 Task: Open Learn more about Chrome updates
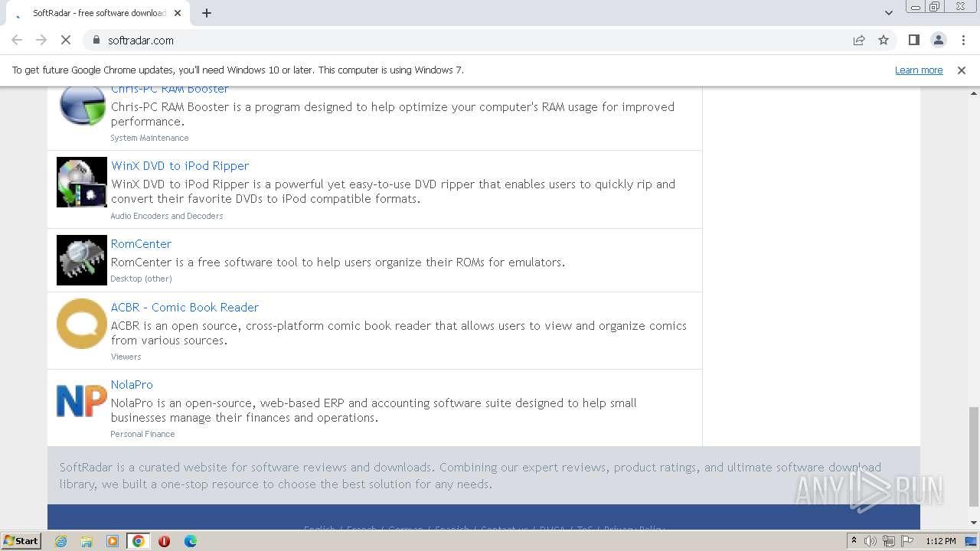click(919, 70)
